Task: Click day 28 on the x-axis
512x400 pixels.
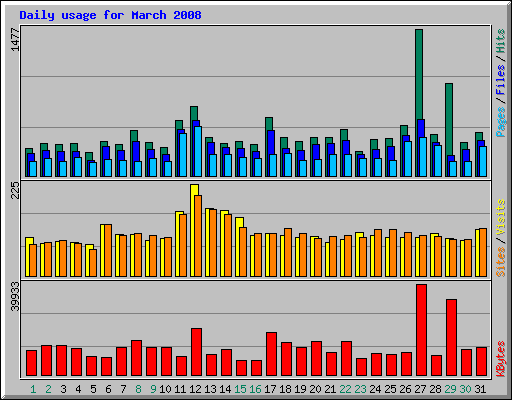Action: 435,389
